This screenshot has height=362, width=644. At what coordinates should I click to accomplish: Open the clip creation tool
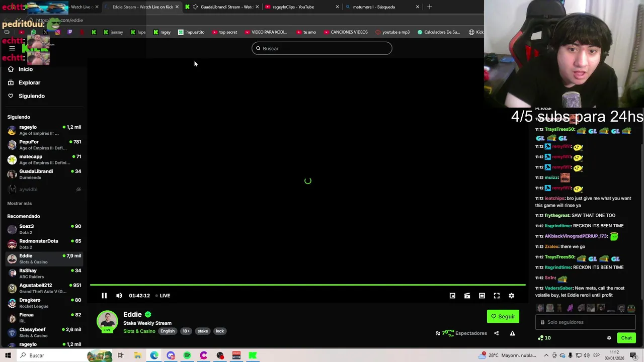(467, 296)
